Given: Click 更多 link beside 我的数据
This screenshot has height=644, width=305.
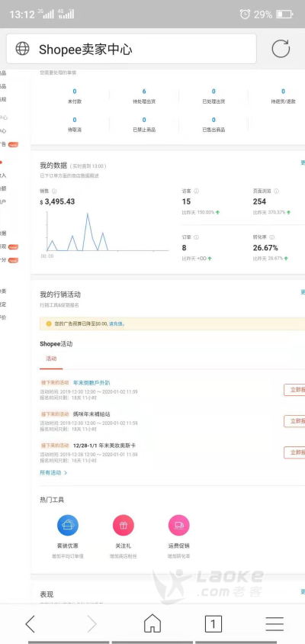Looking at the screenshot, I should (x=303, y=163).
